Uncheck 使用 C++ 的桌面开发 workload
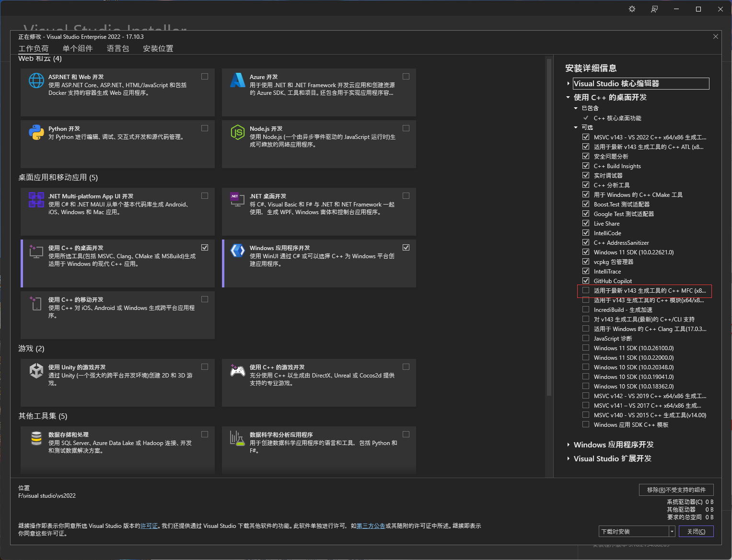Viewport: 732px width, 560px height. [205, 247]
